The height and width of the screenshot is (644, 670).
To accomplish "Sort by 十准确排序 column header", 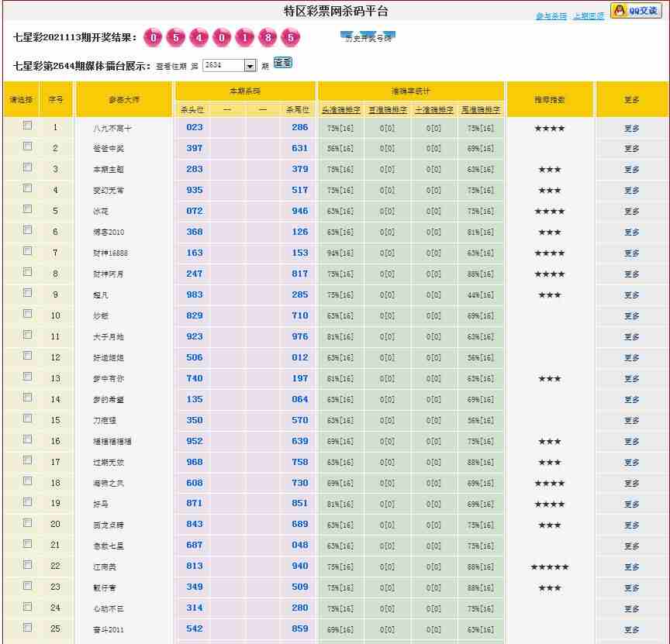I will [x=433, y=110].
